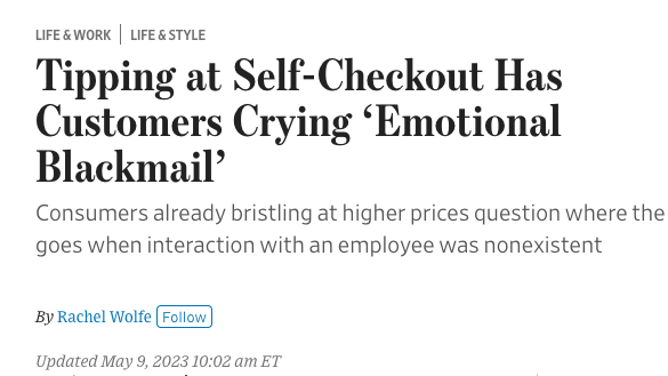Click the word 'Tipping' in the headline

105,77
